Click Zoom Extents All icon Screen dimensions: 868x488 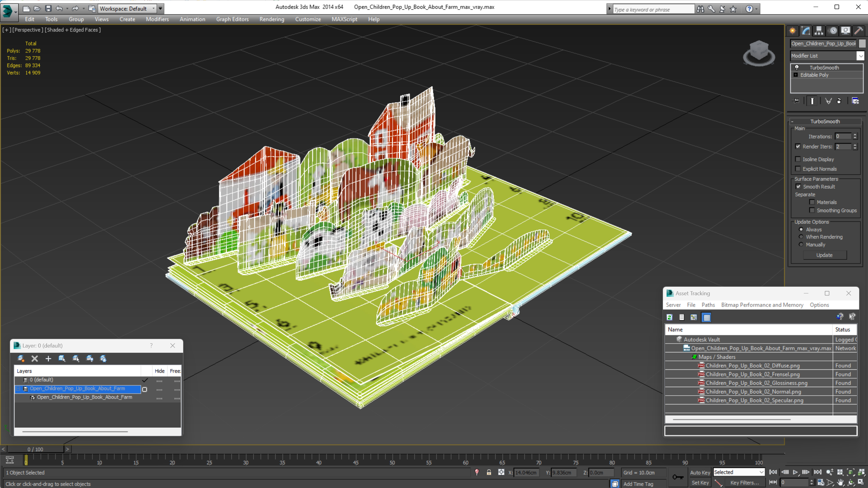(x=861, y=472)
